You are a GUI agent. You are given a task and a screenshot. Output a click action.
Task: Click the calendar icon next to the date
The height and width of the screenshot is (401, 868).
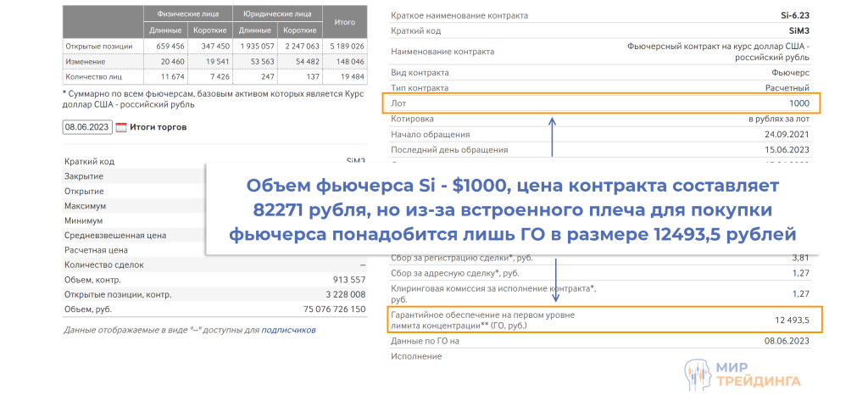click(x=120, y=128)
